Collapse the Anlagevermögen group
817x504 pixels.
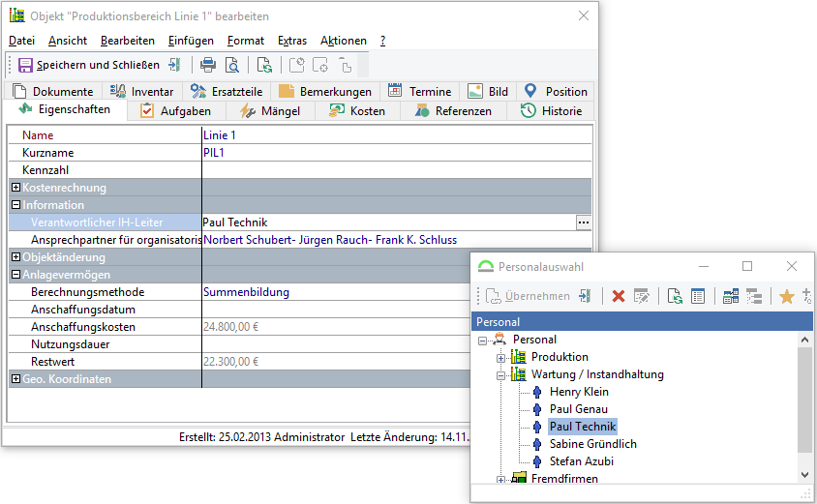[16, 275]
